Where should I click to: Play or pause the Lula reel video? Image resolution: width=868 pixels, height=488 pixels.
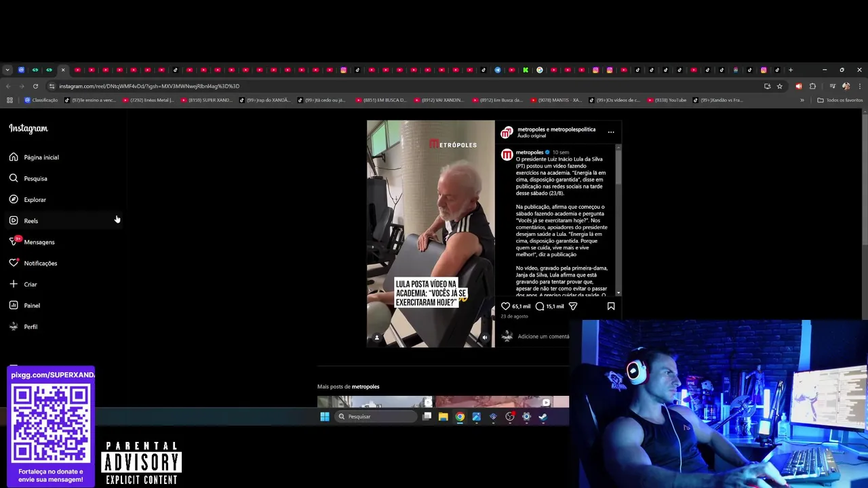tap(431, 234)
